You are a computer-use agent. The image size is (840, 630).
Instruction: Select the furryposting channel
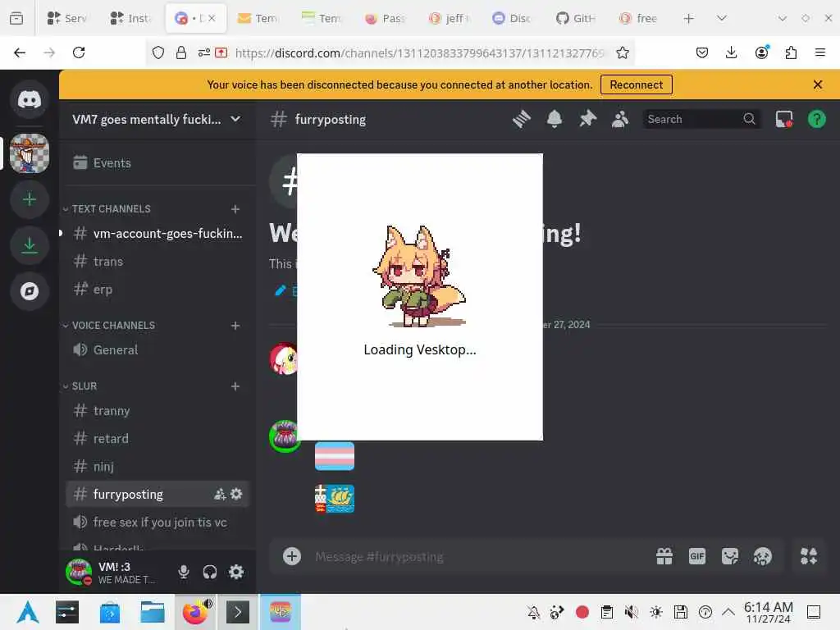tap(157, 494)
